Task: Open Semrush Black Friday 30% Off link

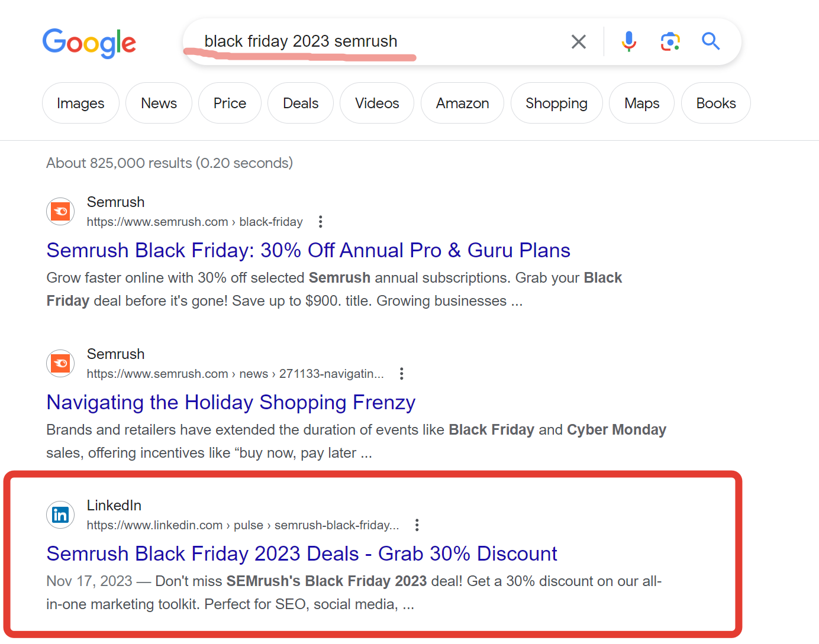Action: click(308, 251)
